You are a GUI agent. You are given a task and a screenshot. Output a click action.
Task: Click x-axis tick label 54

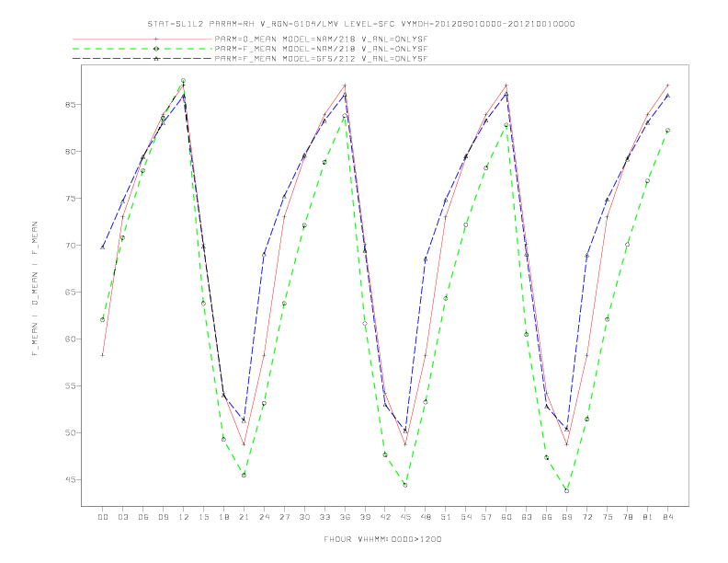click(x=466, y=517)
